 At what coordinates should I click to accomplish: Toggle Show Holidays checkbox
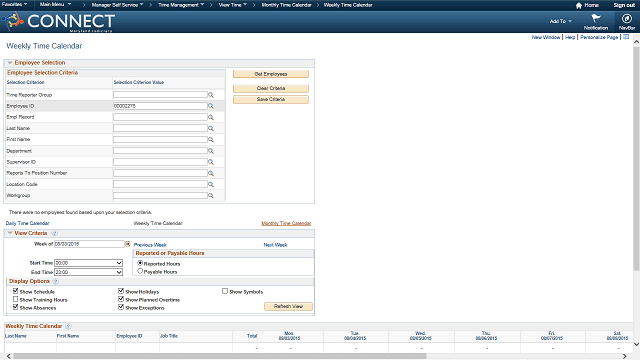(x=121, y=291)
